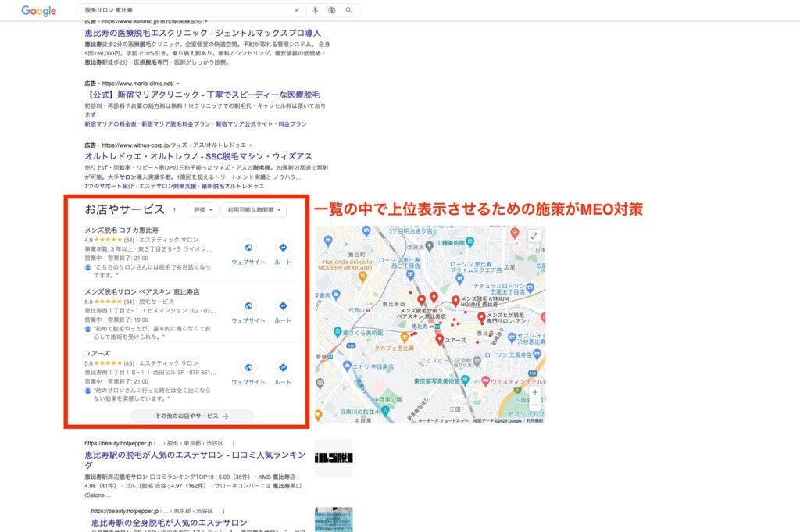Open image search camera icon

(x=332, y=11)
